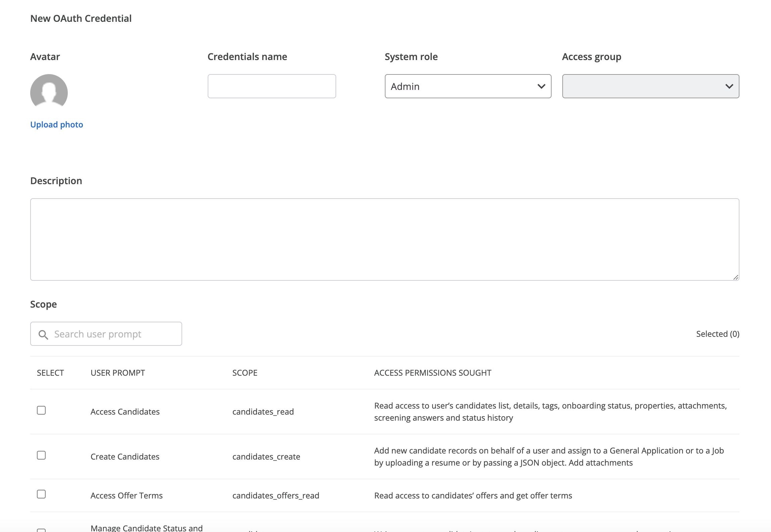Click the avatar placeholder image

(x=49, y=92)
